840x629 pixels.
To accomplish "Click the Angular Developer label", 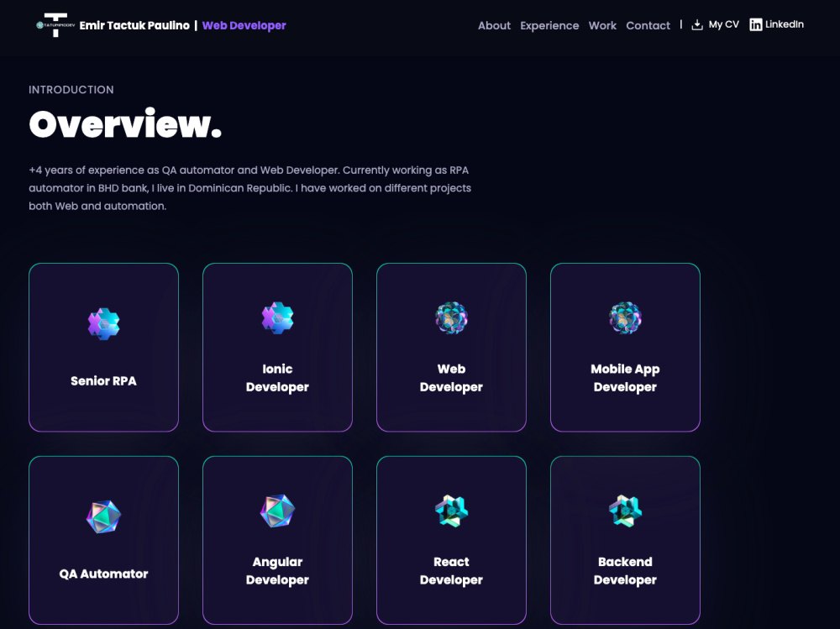I will click(x=277, y=570).
